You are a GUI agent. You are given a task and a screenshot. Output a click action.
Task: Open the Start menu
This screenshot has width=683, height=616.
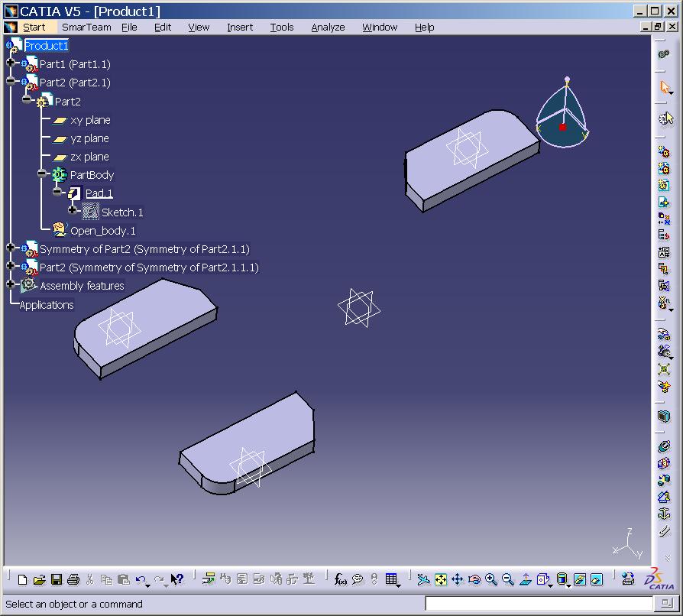point(34,27)
